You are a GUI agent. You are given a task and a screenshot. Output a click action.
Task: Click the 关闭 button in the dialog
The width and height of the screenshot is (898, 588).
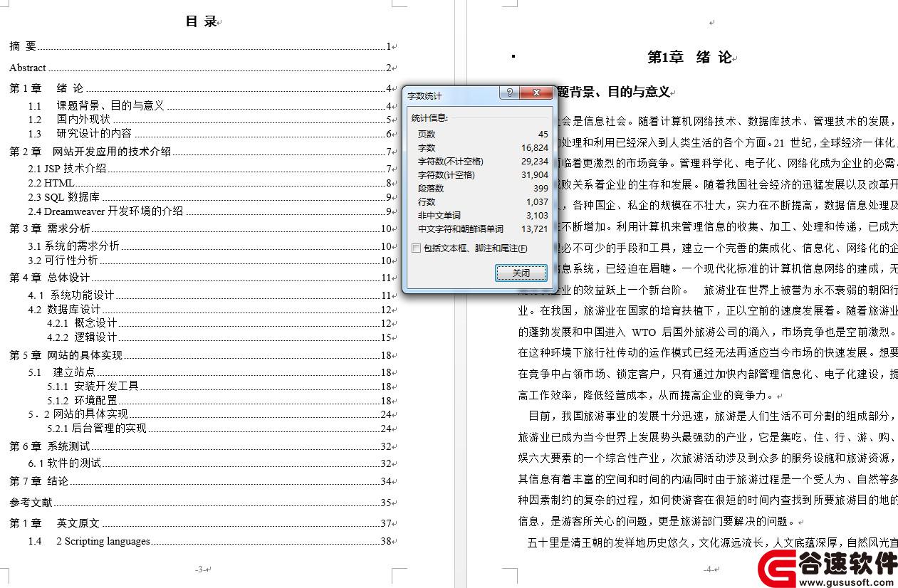pos(521,273)
